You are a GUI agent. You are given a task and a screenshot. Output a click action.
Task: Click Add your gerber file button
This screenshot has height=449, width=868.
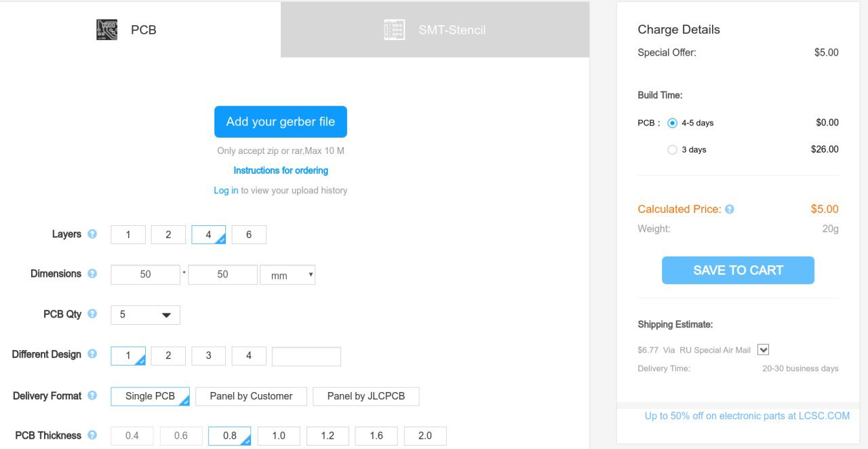tap(281, 121)
